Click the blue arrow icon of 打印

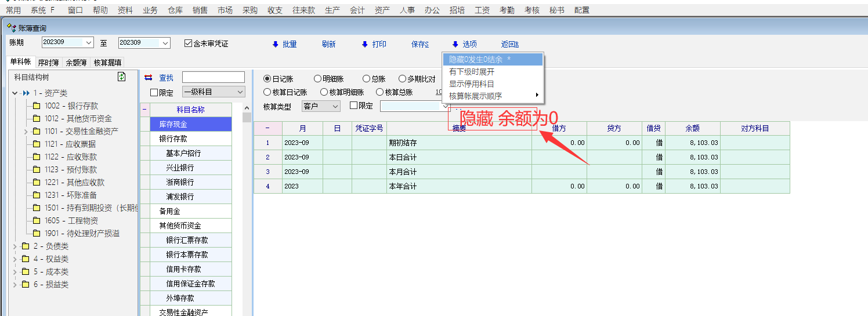click(364, 45)
